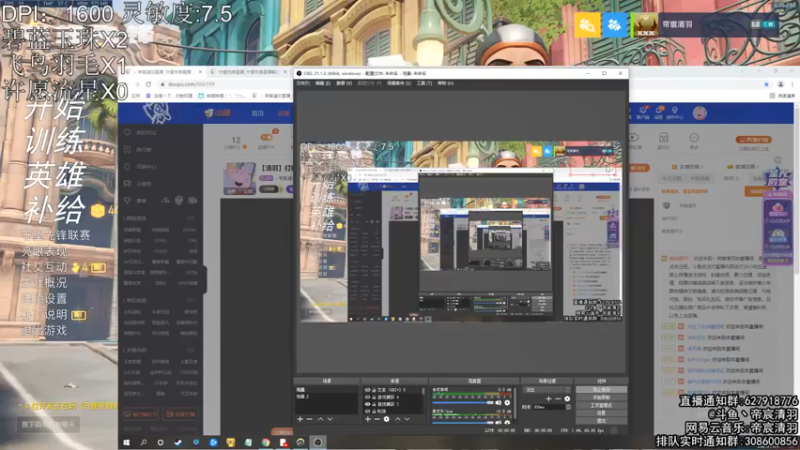Add a new scene with the Scenes plus icon
The image size is (800, 450).
(x=300, y=419)
